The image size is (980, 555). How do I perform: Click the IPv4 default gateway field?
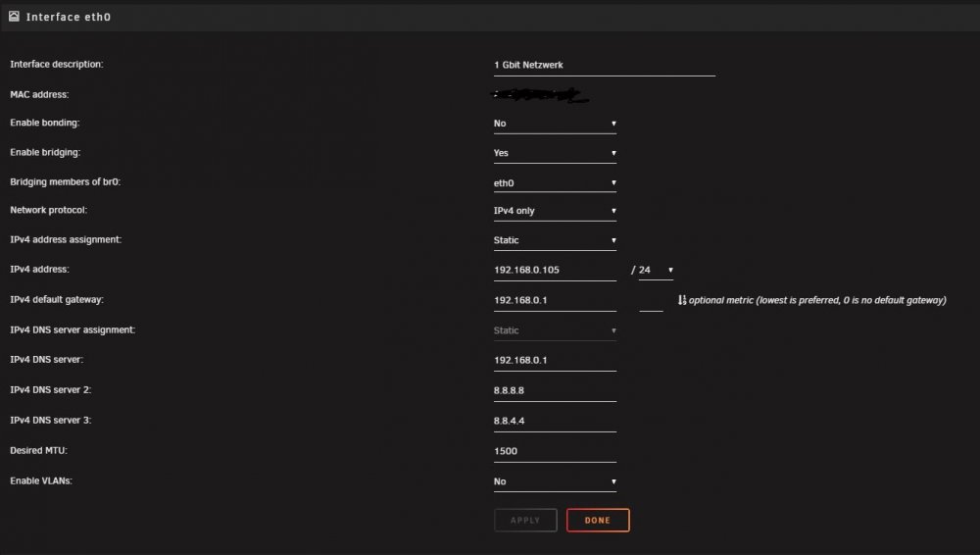pyautogui.click(x=555, y=300)
